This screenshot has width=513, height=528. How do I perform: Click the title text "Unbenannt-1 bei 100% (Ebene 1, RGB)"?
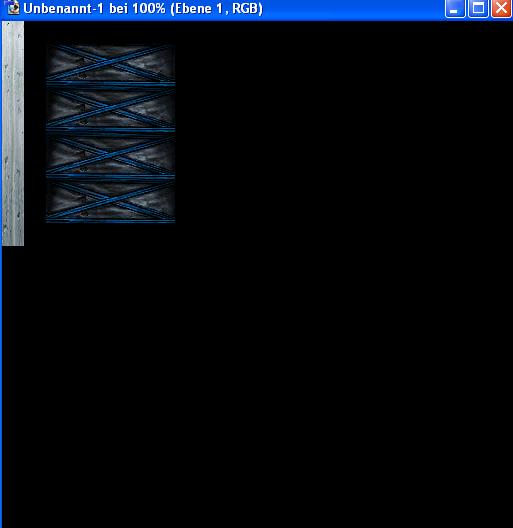[x=143, y=9]
